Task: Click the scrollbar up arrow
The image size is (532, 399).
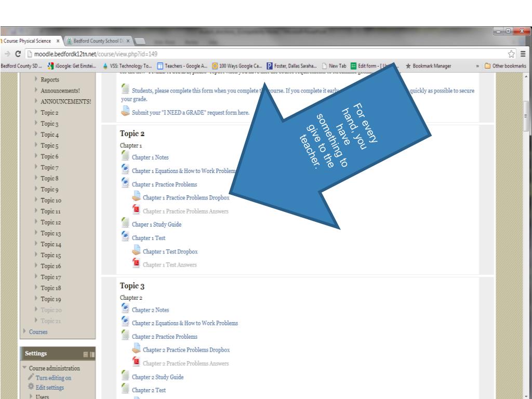Action: click(x=526, y=77)
